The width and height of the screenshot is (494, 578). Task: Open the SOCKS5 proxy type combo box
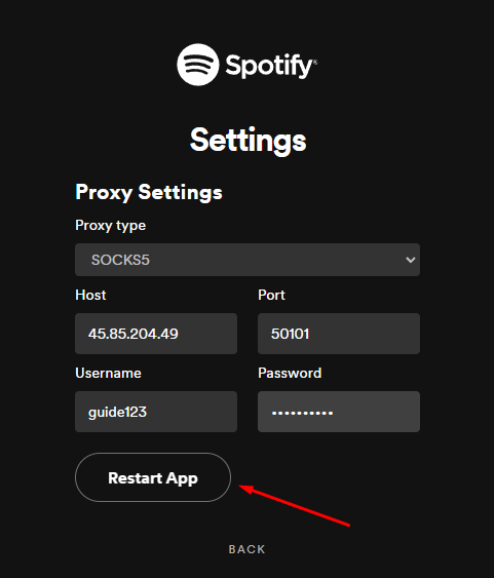(x=247, y=260)
